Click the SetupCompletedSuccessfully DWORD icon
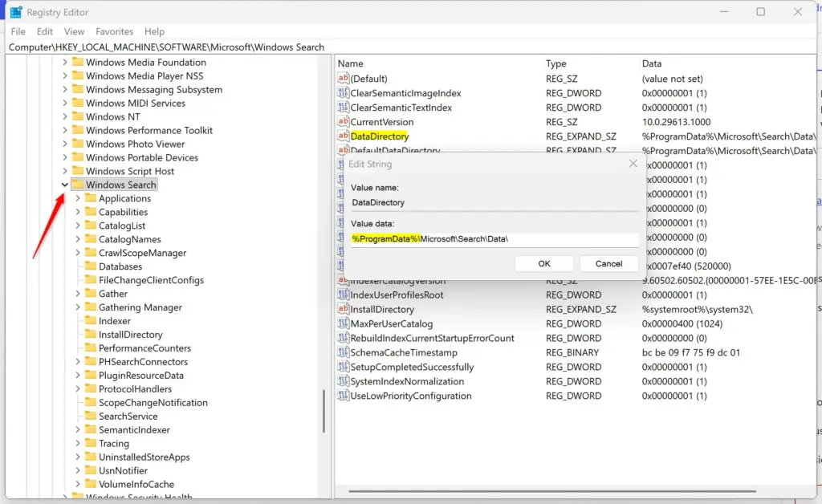The height and width of the screenshot is (504, 822). pyautogui.click(x=344, y=367)
